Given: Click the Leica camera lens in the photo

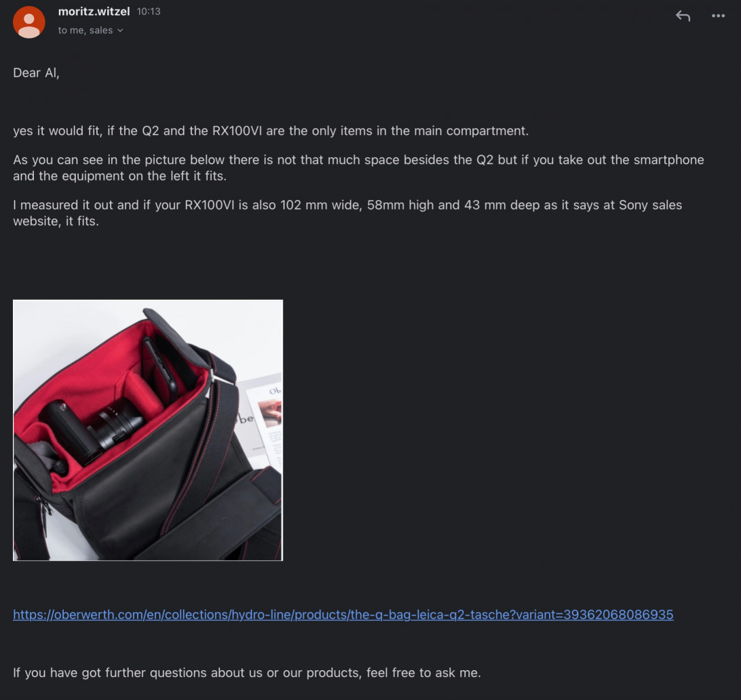Looking at the screenshot, I should 116,427.
